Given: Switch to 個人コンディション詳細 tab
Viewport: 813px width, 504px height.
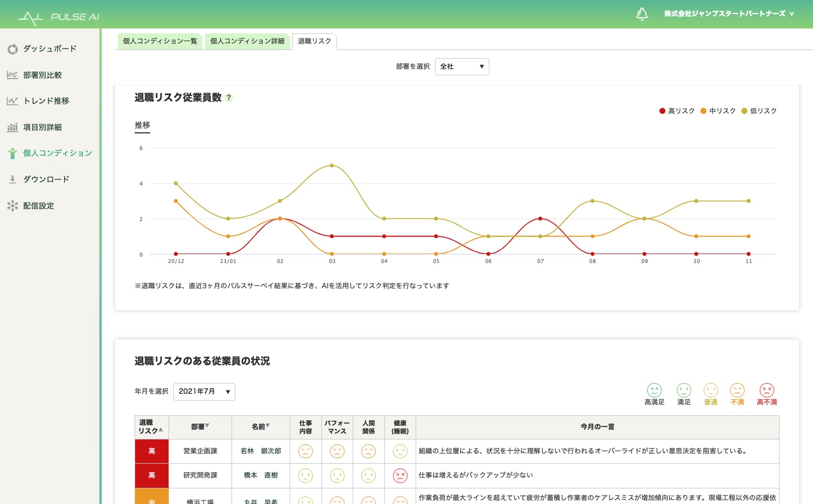Looking at the screenshot, I should 247,41.
